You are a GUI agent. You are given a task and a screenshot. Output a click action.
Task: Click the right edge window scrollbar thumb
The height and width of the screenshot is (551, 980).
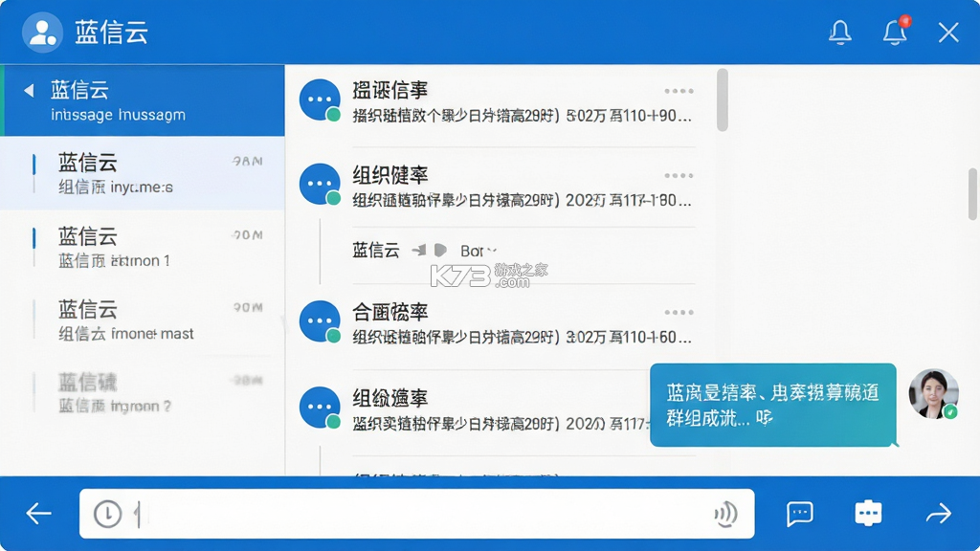coord(973,193)
